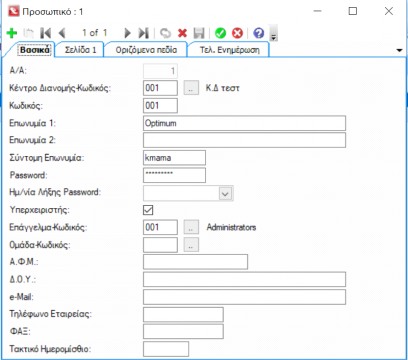Click the A/A number field
This screenshot has width=408, height=360.
click(160, 71)
